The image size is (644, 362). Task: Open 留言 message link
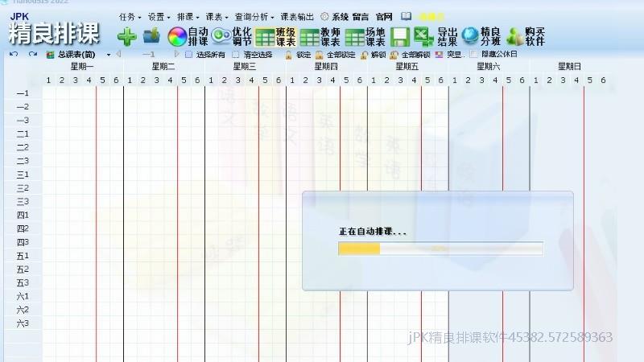click(361, 17)
